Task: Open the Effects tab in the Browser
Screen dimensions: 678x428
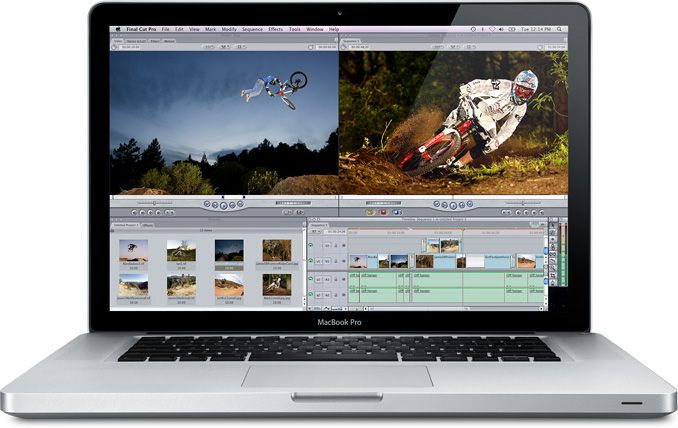Action: [x=147, y=225]
